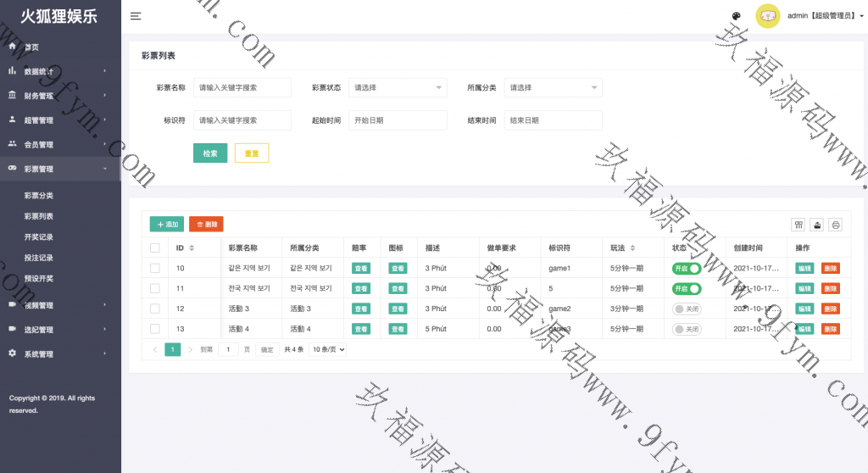Click the sidebar collapse hamburger icon

136,16
